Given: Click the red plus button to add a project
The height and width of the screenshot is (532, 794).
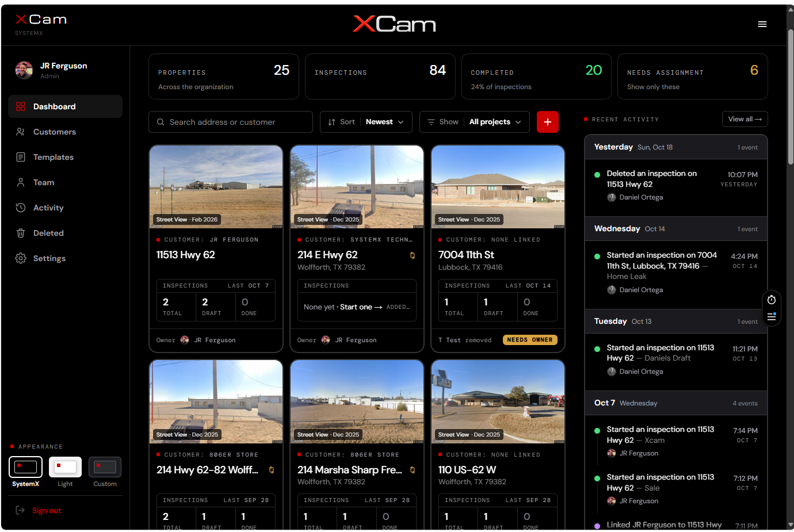Looking at the screenshot, I should click(548, 122).
